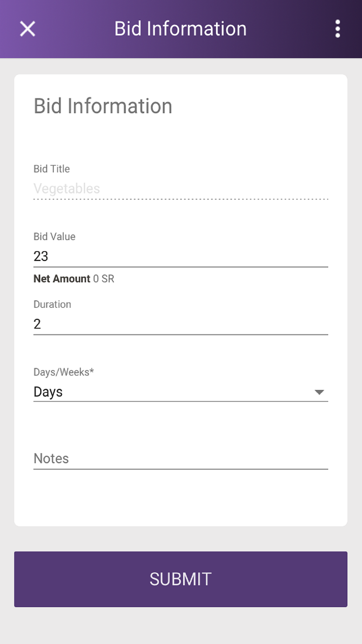Click the card heading Bid Information
Viewport: 362px width, 644px height.
pyautogui.click(x=103, y=106)
